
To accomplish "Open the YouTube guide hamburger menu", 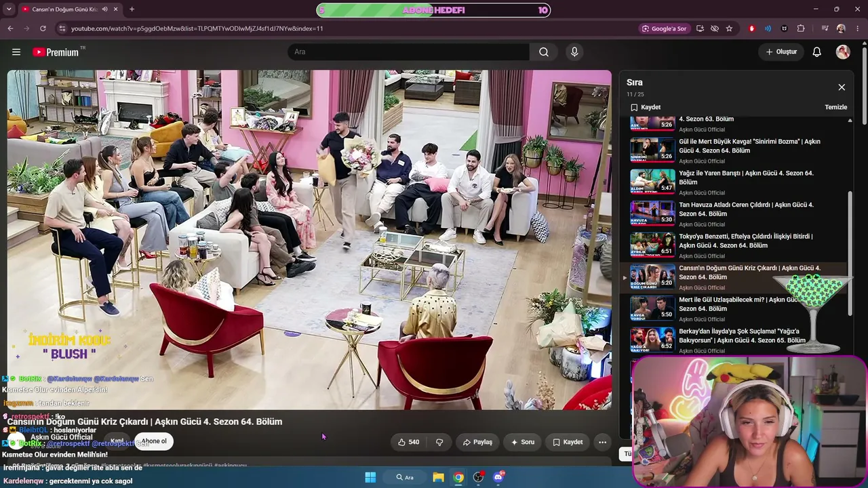I will click(16, 52).
